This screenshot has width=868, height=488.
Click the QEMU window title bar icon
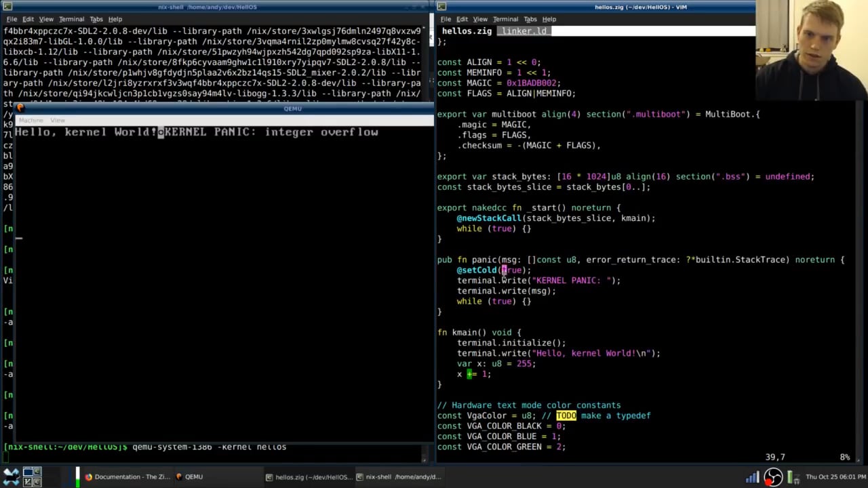point(20,108)
